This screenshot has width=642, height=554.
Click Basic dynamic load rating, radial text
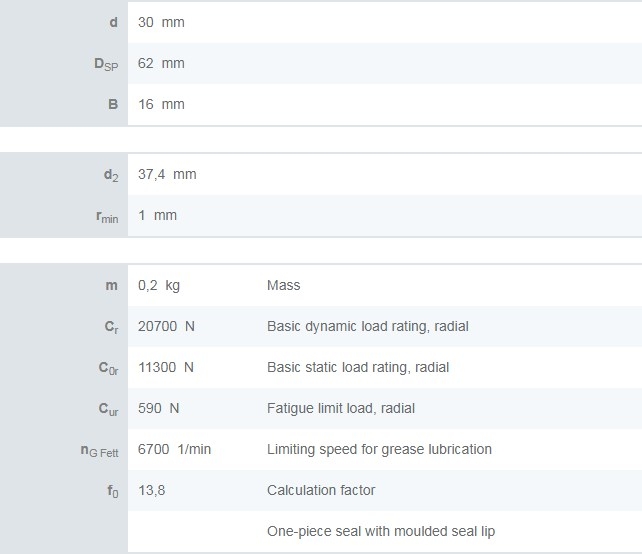click(x=367, y=326)
